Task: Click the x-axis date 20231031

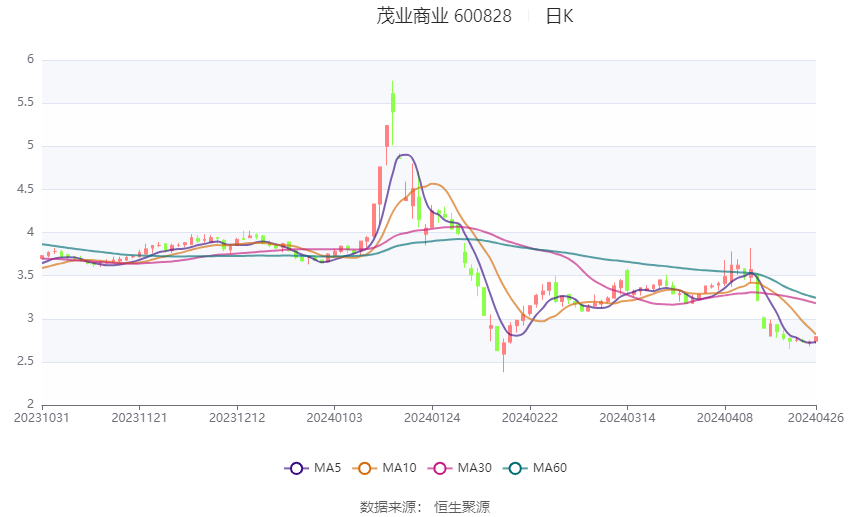Action: pyautogui.click(x=42, y=418)
